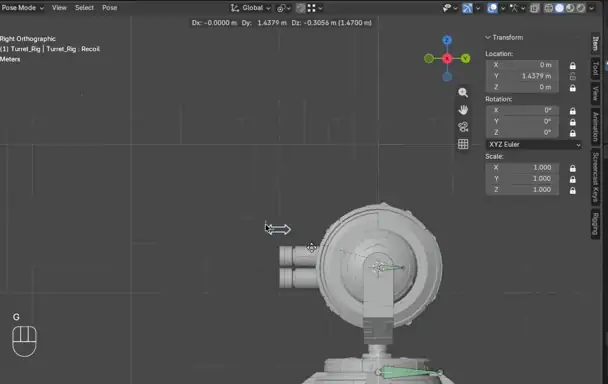The image size is (608, 384).
Task: Switch to the Rigging sidebar tab
Action: click(x=596, y=224)
